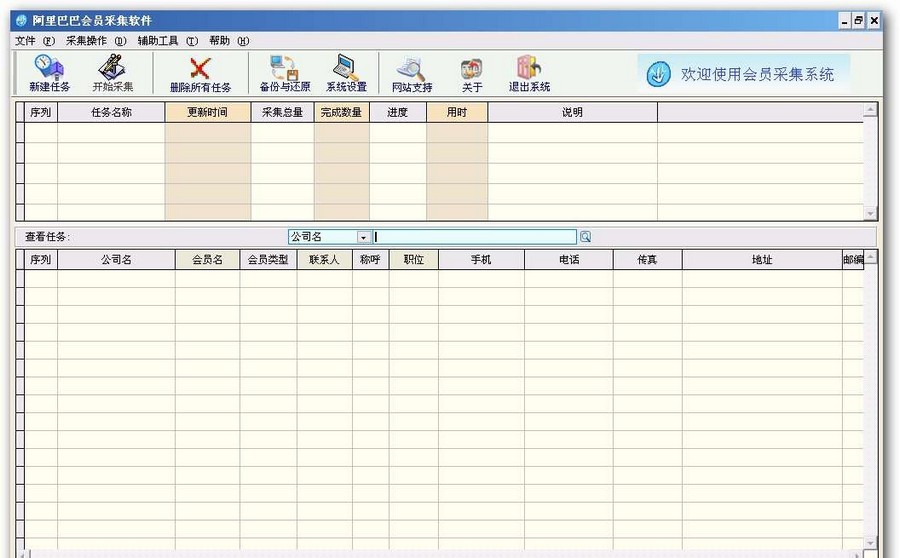Open 系统设置 system settings icon

pos(346,73)
